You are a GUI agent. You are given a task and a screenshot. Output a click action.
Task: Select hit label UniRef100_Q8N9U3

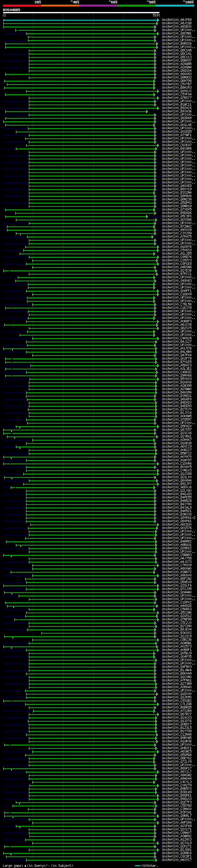click(x=177, y=78)
